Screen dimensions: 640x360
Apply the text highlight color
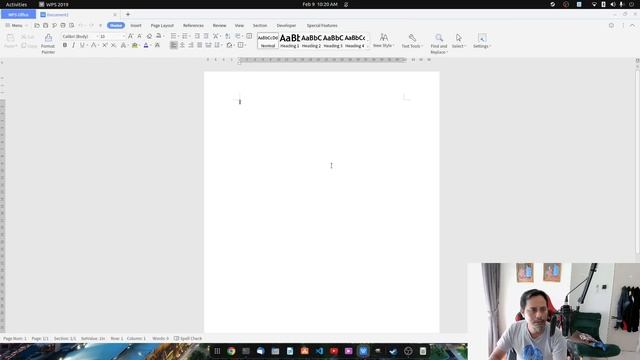point(134,45)
